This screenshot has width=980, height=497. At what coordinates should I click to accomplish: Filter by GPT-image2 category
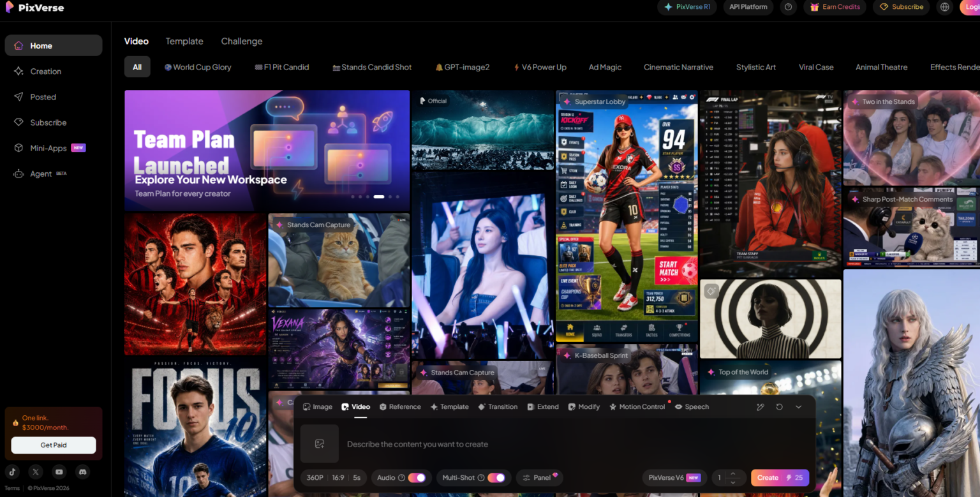463,67
